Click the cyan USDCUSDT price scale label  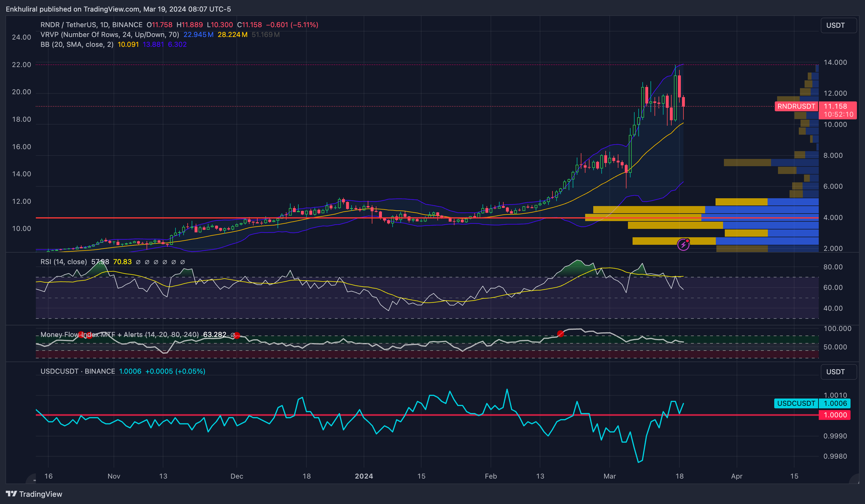[x=796, y=403]
